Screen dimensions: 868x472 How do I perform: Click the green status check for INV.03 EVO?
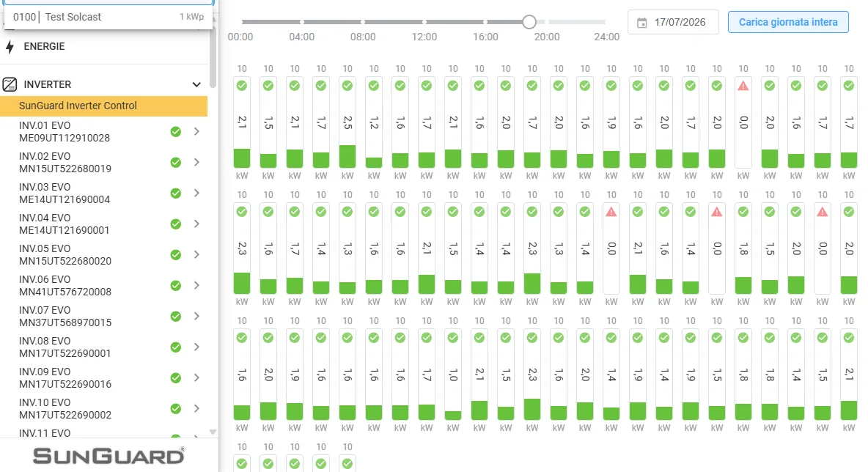(175, 193)
